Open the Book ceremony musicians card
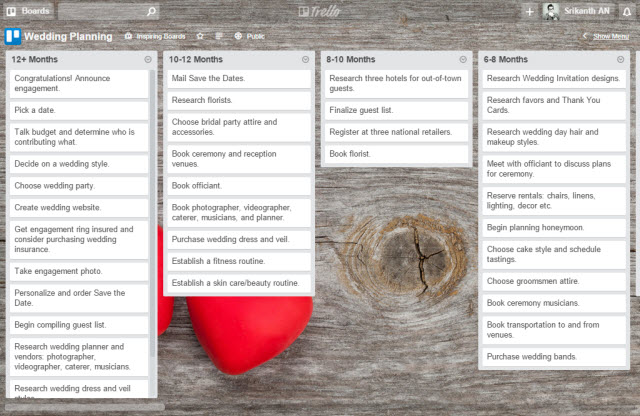Viewport: 640px width, 416px height. [554, 303]
